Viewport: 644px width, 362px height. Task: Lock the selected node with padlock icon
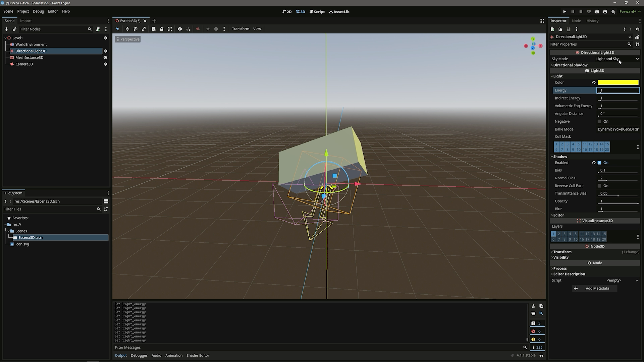coord(162,29)
